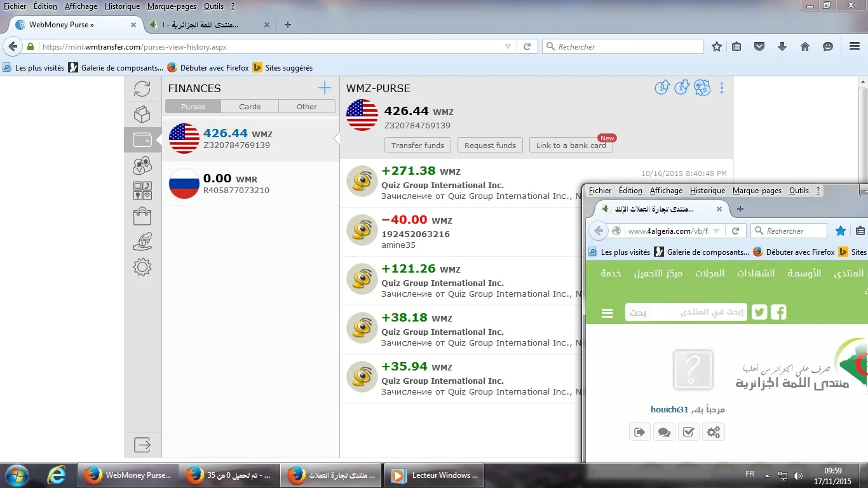The image size is (868, 488).
Task: Click Link to a bank card button
Action: point(571,146)
